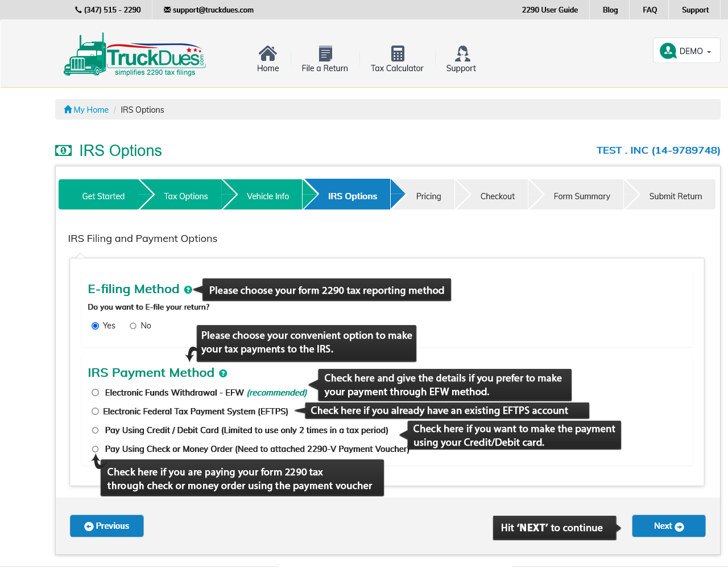Viewport: 728px width, 584px height.
Task: Select Pay Using Credit / Debit Card
Action: pyautogui.click(x=96, y=430)
